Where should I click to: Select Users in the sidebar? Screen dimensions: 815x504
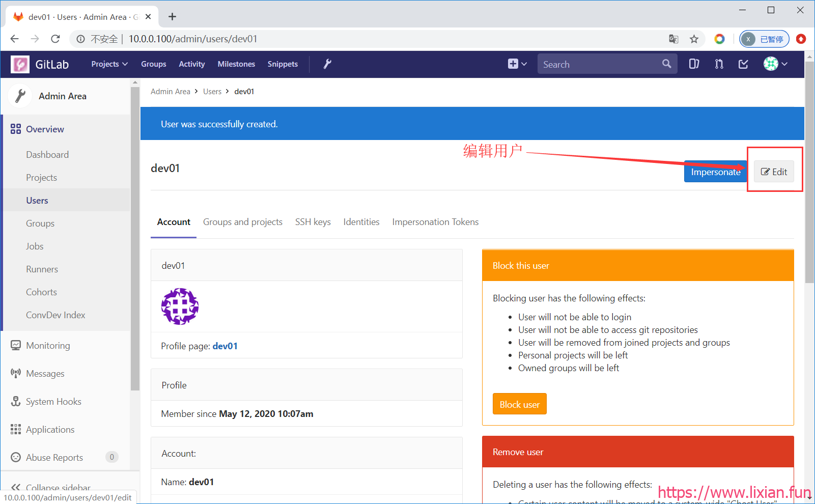coord(37,201)
